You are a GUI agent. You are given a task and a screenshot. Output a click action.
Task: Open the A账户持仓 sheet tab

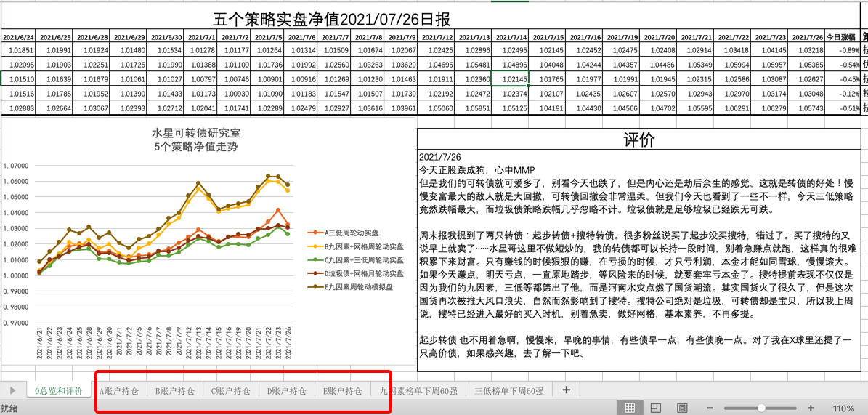point(120,391)
